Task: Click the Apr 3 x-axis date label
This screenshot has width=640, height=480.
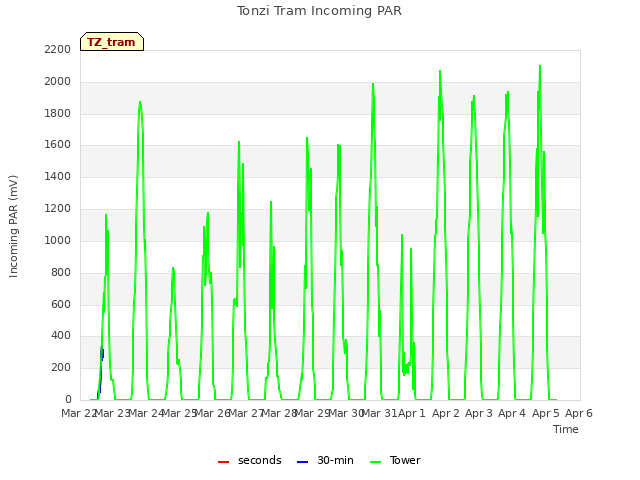Action: pyautogui.click(x=479, y=413)
